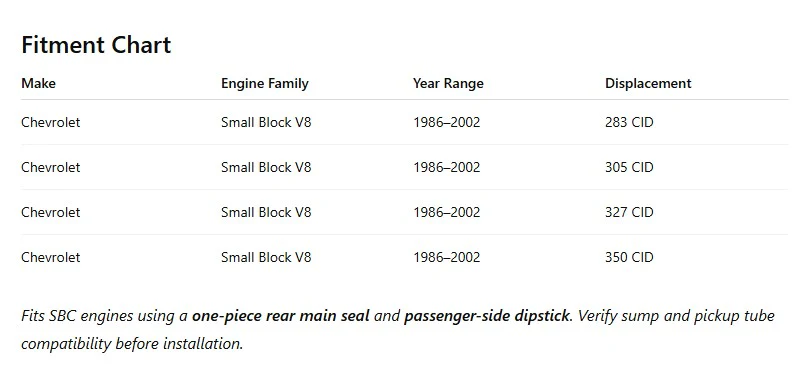
Task: Click the 350 CID displacement cell
Action: coord(629,257)
